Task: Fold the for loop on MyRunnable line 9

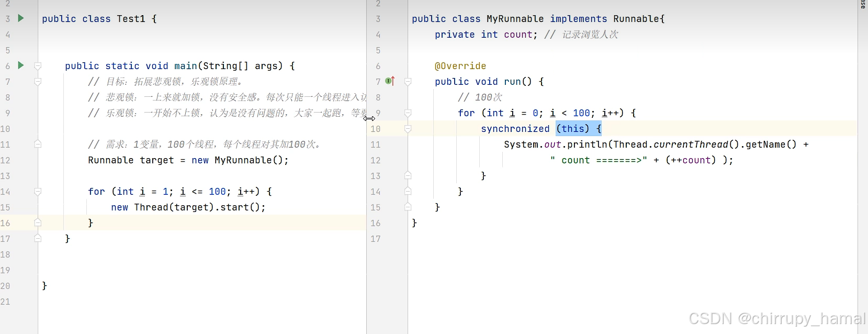Action: 408,113
